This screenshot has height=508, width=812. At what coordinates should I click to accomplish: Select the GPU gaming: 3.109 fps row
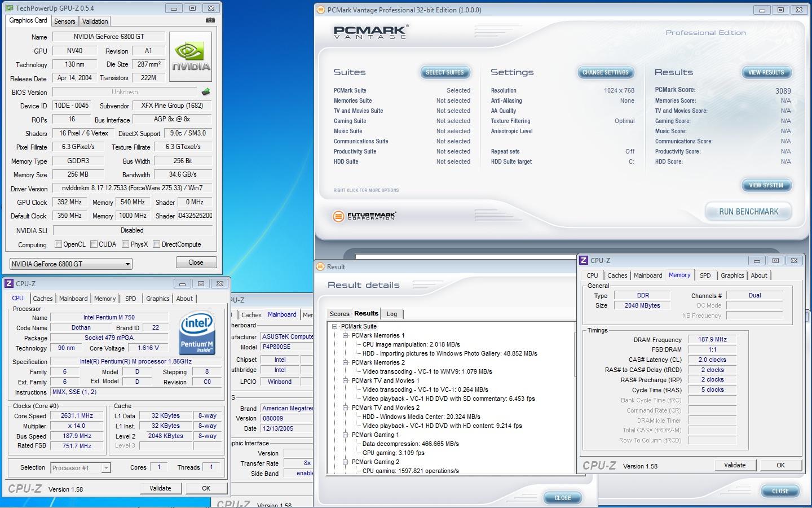tap(393, 453)
